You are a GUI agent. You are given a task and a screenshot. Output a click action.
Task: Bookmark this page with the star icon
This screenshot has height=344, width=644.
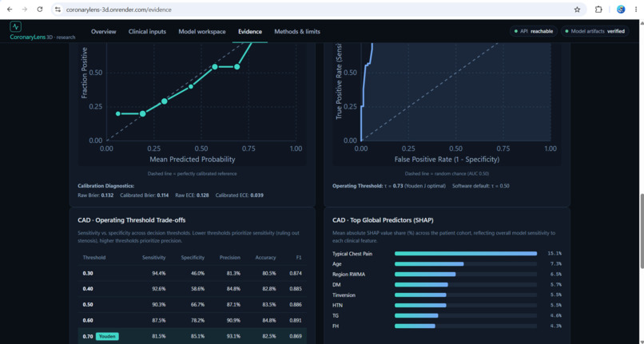click(x=577, y=10)
